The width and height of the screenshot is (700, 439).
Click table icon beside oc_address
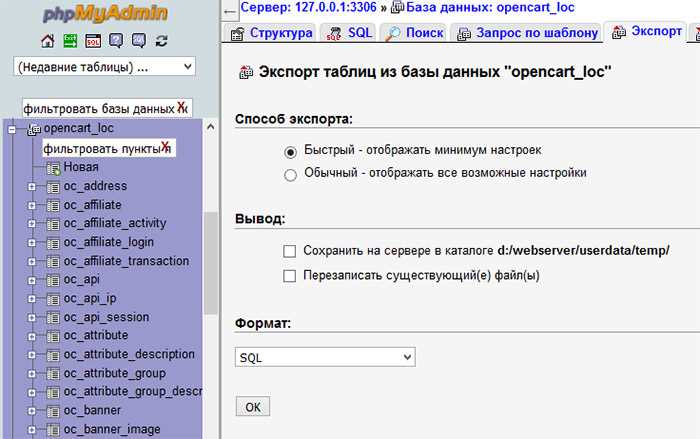[x=53, y=187]
